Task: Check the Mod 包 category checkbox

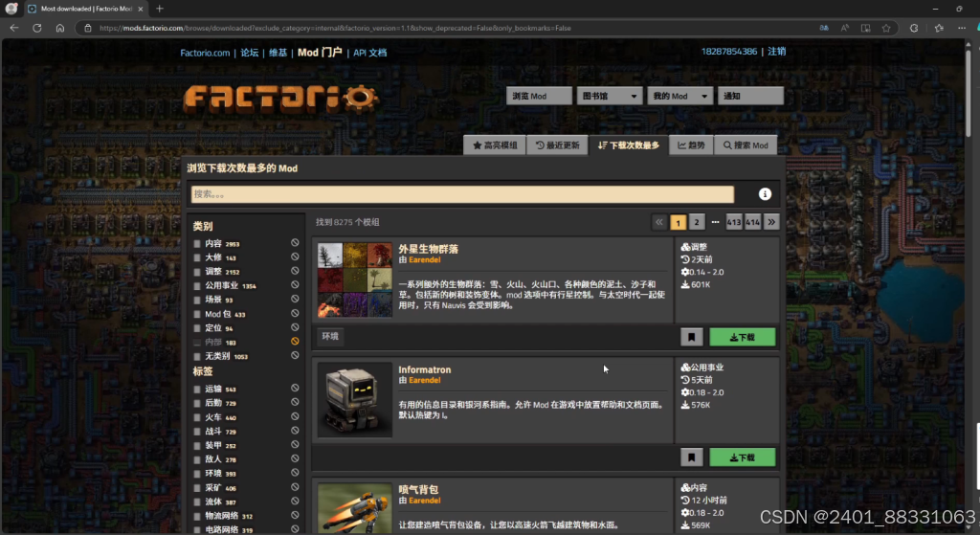Action: click(197, 314)
